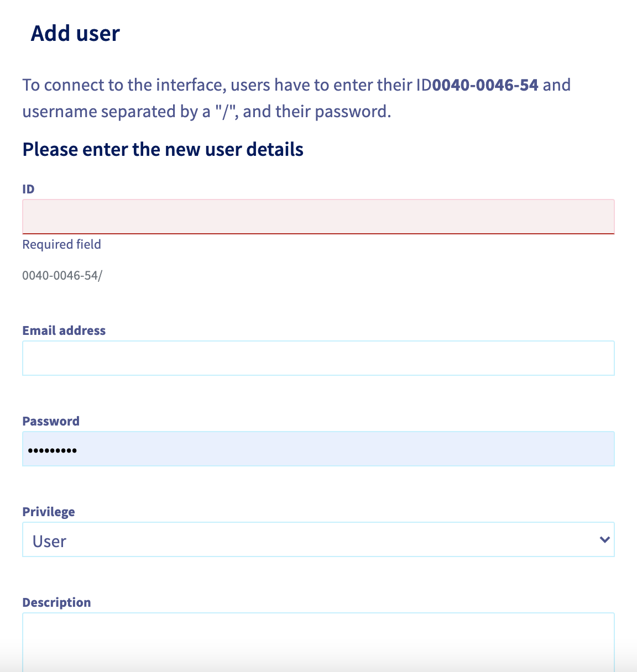Click the Privilege dropdown chevron arrow
This screenshot has height=672, width=637.
604,539
